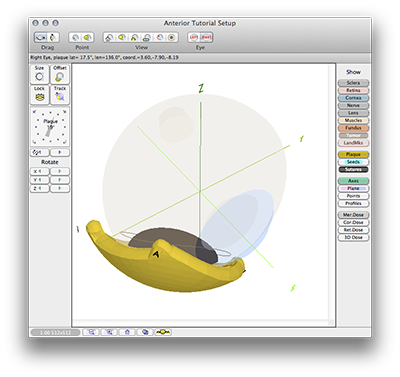The width and height of the screenshot is (400, 377).
Task: Hide the Plaque display
Action: click(x=353, y=154)
